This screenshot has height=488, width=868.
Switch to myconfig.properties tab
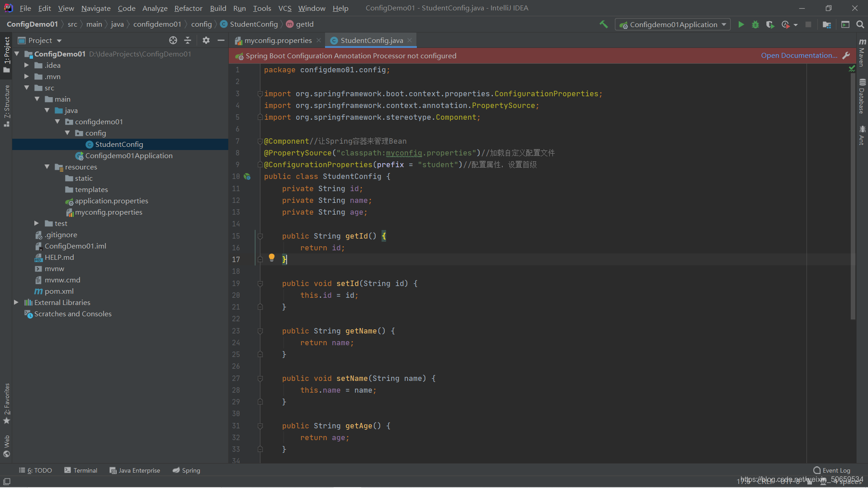tap(275, 40)
